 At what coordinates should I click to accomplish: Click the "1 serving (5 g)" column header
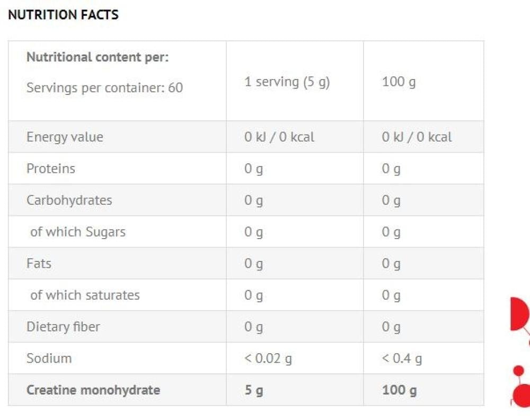coord(287,82)
